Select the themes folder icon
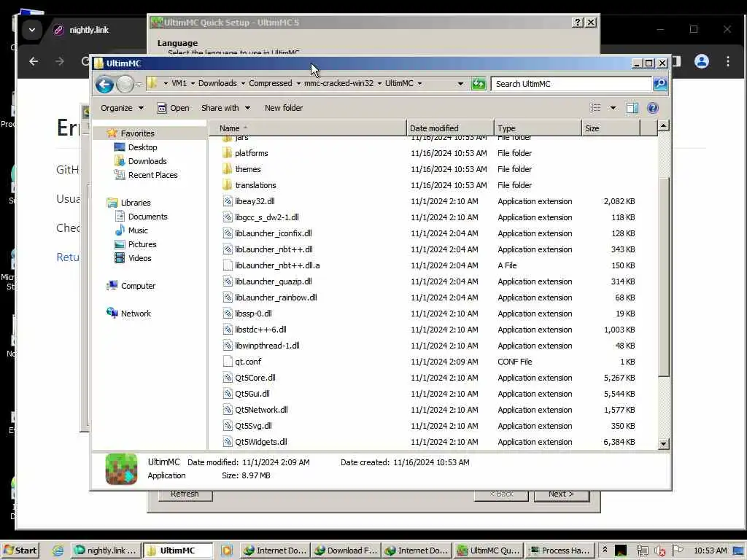 228,169
